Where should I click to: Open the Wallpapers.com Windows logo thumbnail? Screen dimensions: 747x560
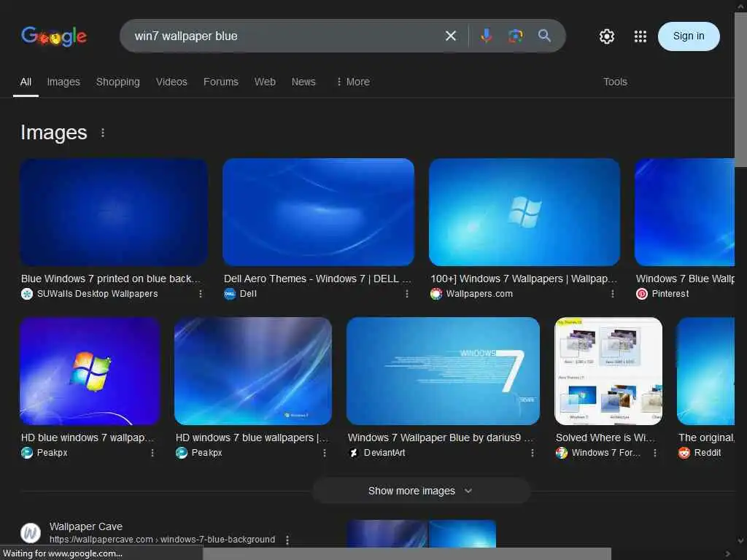pyautogui.click(x=524, y=212)
